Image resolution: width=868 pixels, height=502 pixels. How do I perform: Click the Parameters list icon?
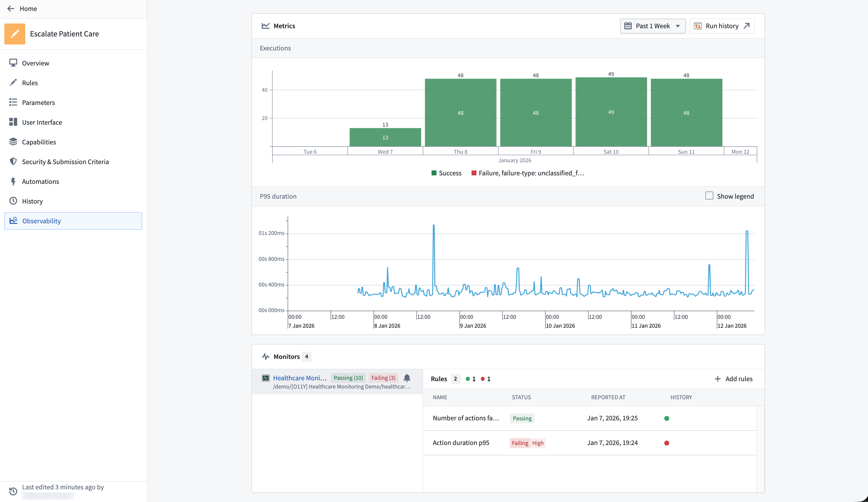pyautogui.click(x=13, y=102)
